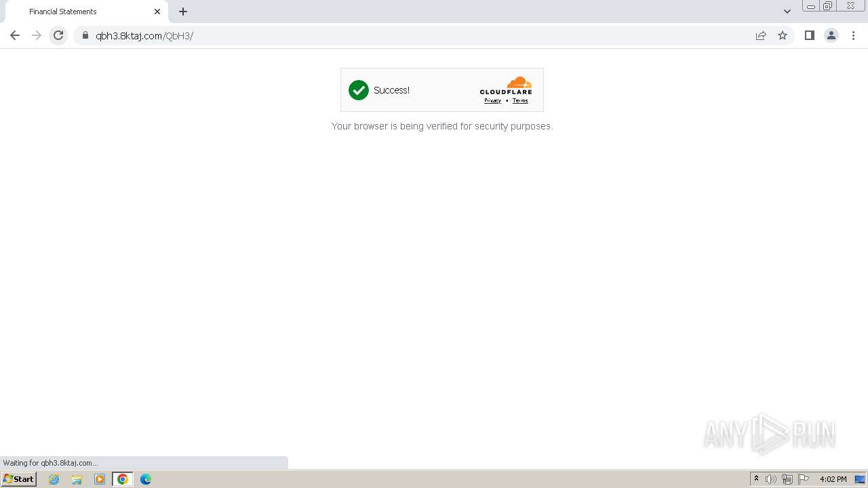Screen dimensions: 868x488
Task: Launch Microsoft Edge from the taskbar
Action: point(146,479)
